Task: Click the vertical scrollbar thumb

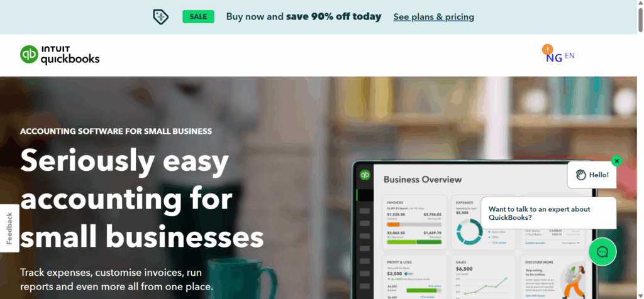Action: [640, 19]
